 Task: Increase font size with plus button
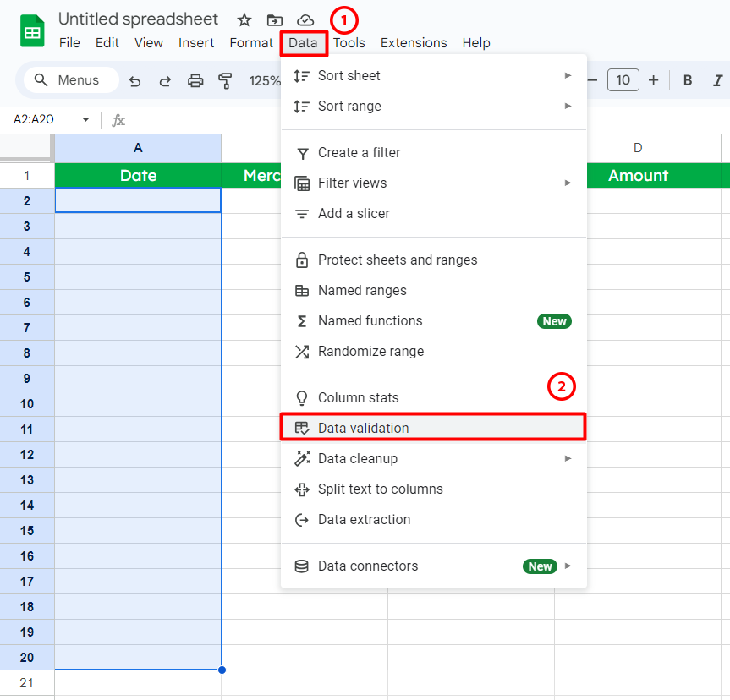[653, 80]
